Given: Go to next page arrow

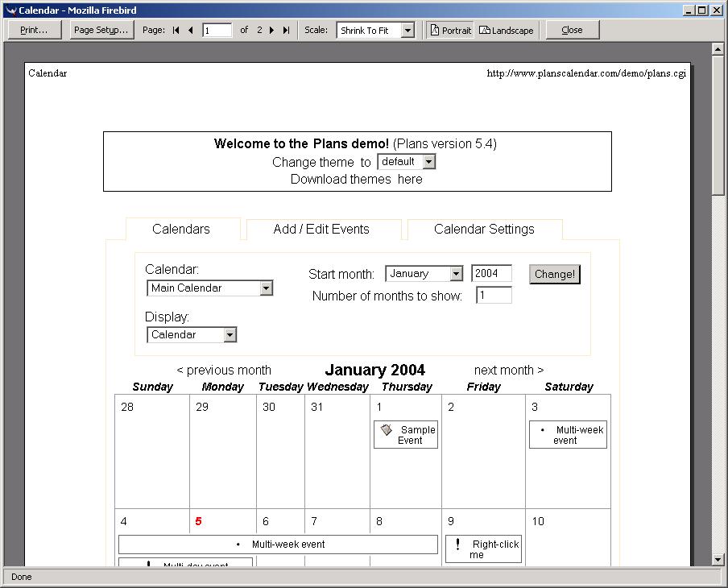Looking at the screenshot, I should click(272, 30).
